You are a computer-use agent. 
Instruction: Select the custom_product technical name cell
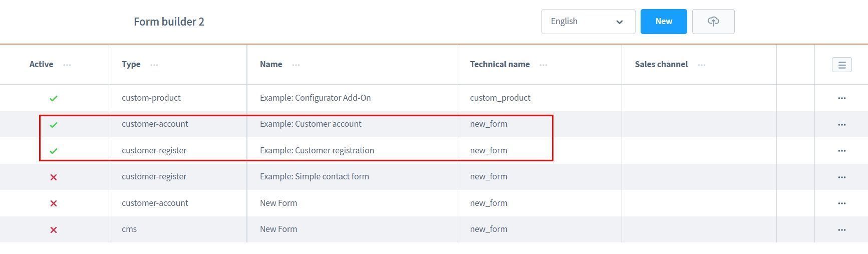click(500, 98)
